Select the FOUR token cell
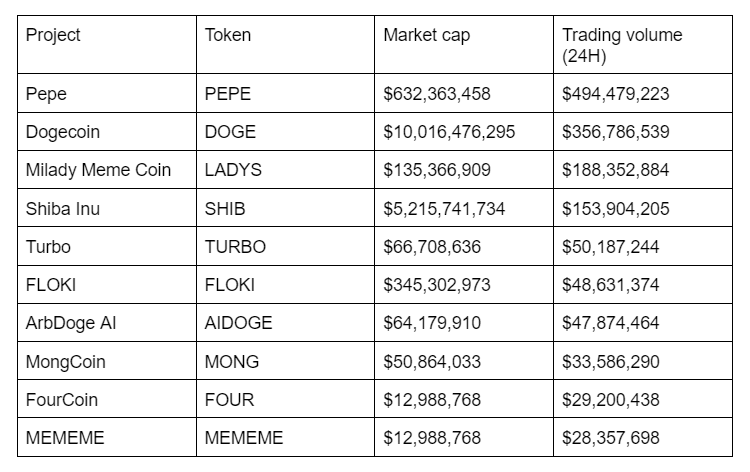Viewport: 750px width, 472px height. pos(286,399)
